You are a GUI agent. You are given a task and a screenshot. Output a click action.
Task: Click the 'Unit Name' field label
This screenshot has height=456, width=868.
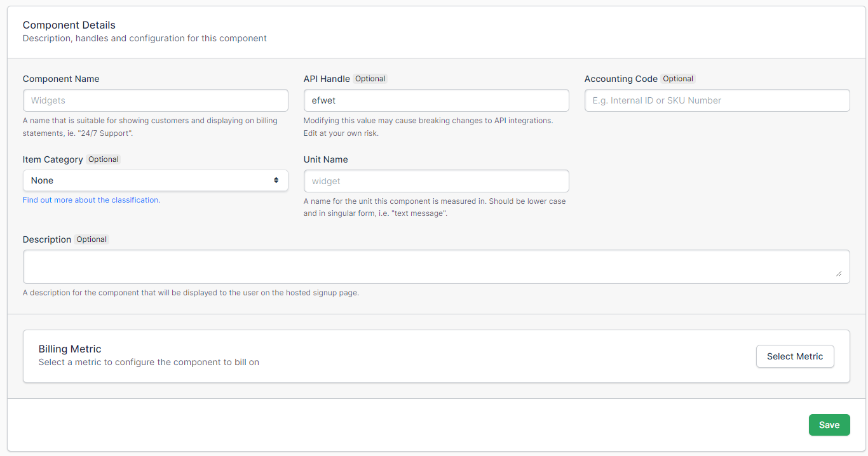[x=326, y=159]
